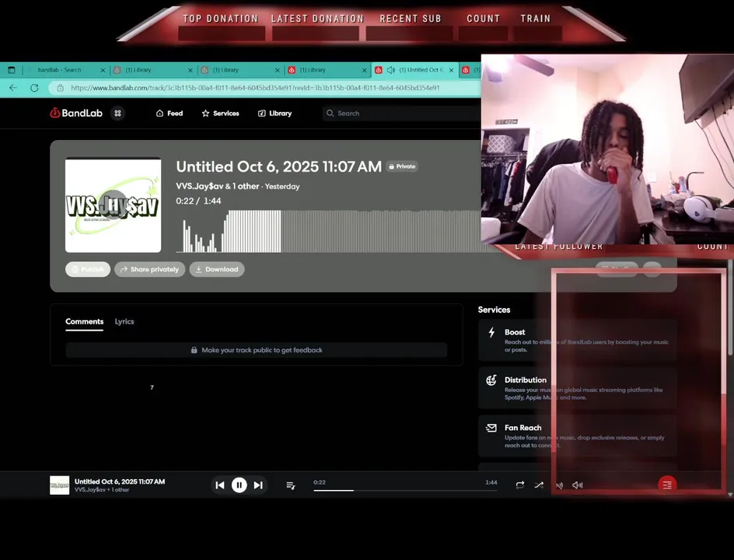Click the 0:22 / 1:44 time display
Screen dimensions: 734x560
click(x=198, y=201)
